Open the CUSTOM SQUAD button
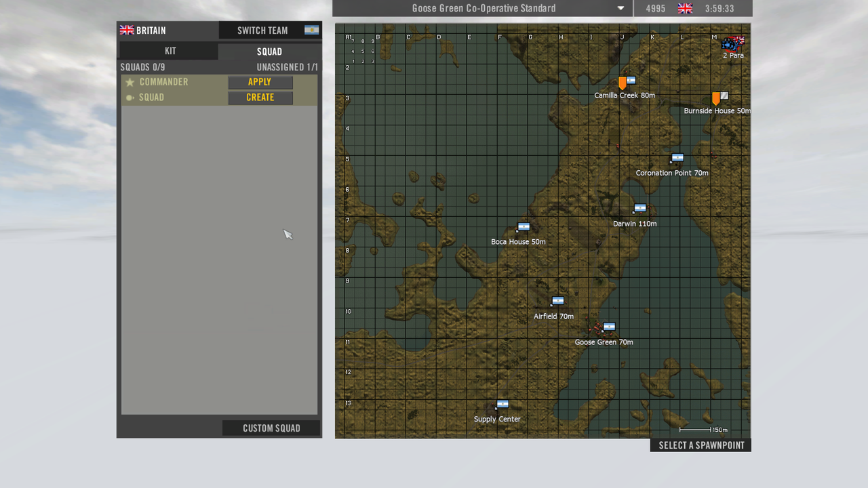Viewport: 868px width, 488px height. [271, 428]
